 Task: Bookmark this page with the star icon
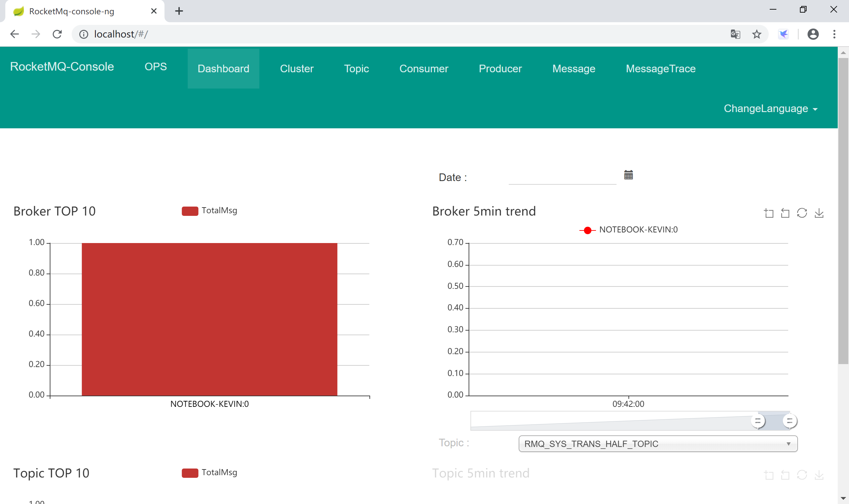pyautogui.click(x=756, y=34)
